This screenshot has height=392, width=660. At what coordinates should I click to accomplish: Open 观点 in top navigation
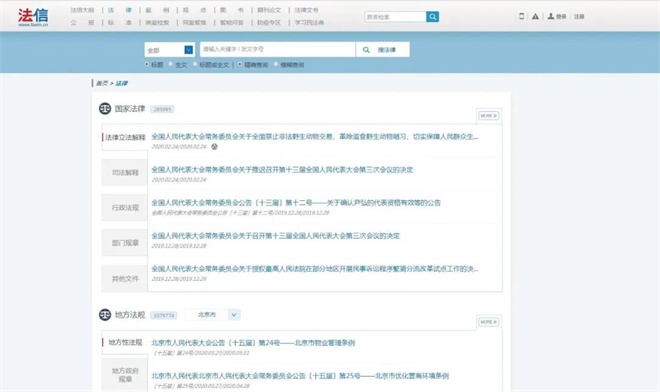(194, 10)
